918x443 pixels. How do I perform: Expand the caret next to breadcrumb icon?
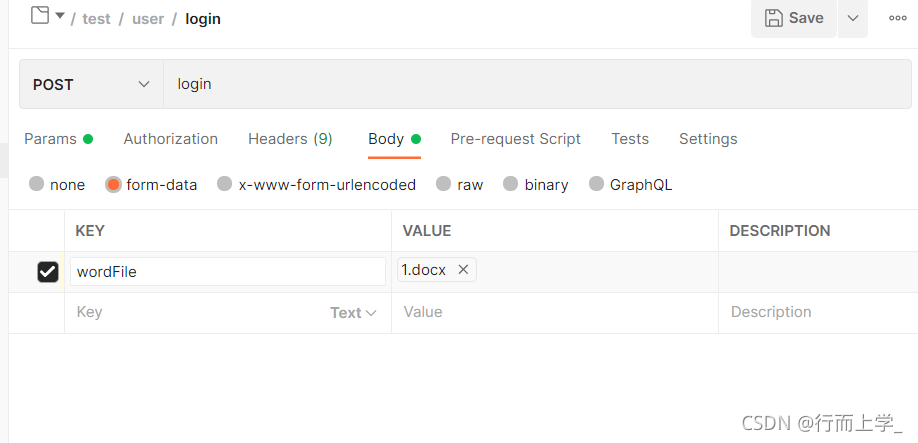pos(60,16)
